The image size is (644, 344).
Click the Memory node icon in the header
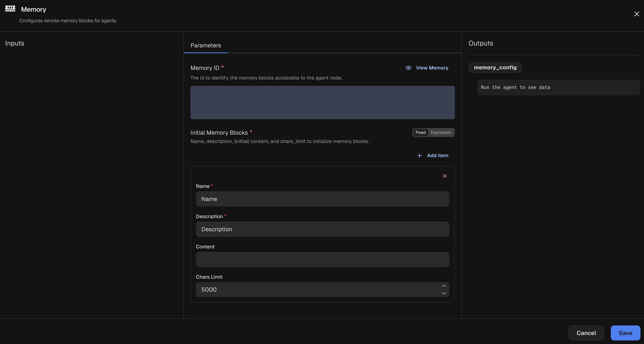pos(10,9)
